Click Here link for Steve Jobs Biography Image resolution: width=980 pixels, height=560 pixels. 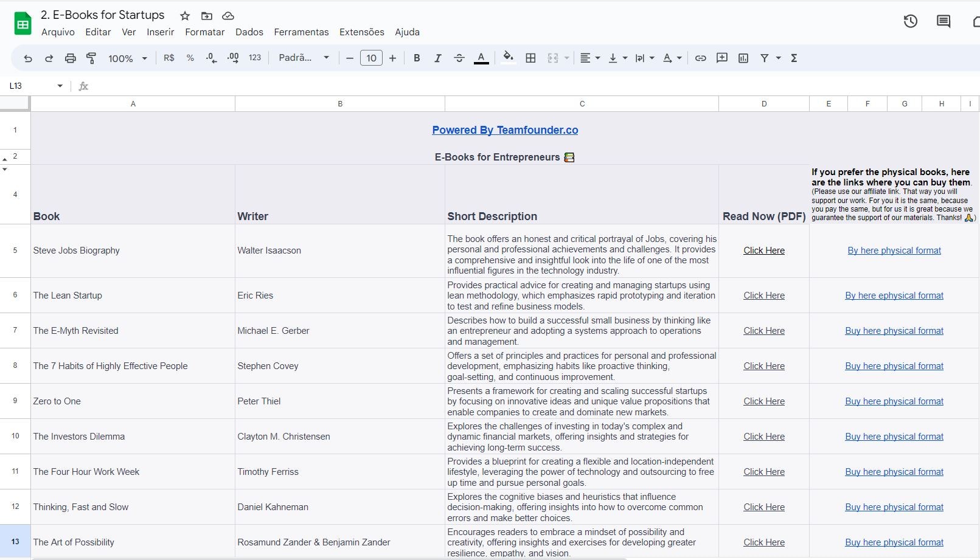(764, 251)
